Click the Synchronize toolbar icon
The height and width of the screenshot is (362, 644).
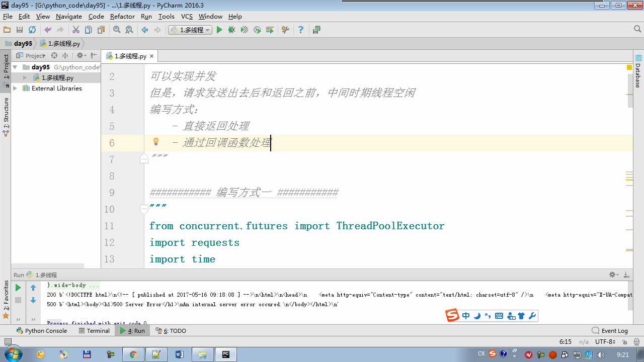click(32, 30)
